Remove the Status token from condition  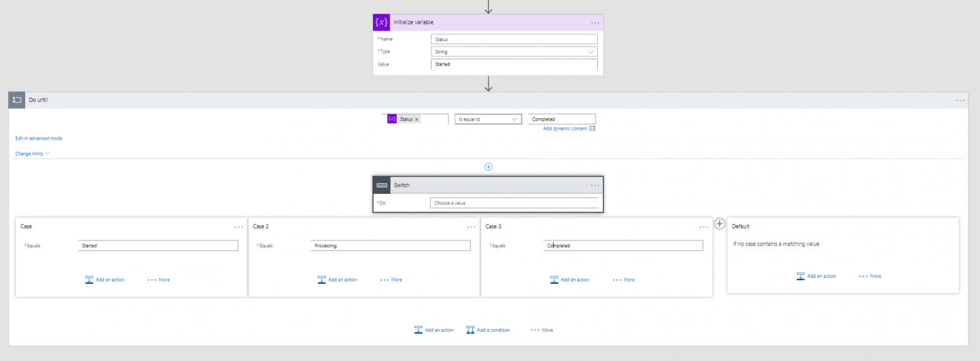coord(417,120)
